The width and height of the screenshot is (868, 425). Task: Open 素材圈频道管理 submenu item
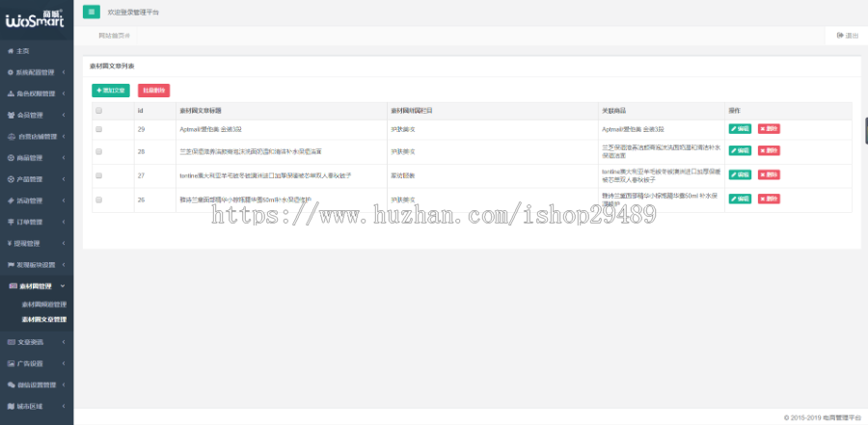tap(44, 305)
